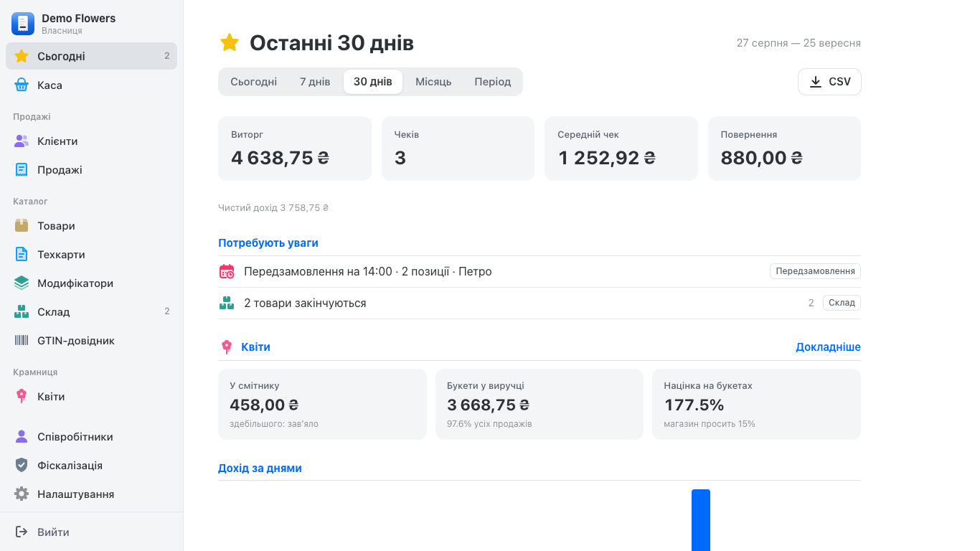This screenshot has height=551, width=980.
Task: Open Фіскалізація via the shield icon
Action: pos(22,466)
